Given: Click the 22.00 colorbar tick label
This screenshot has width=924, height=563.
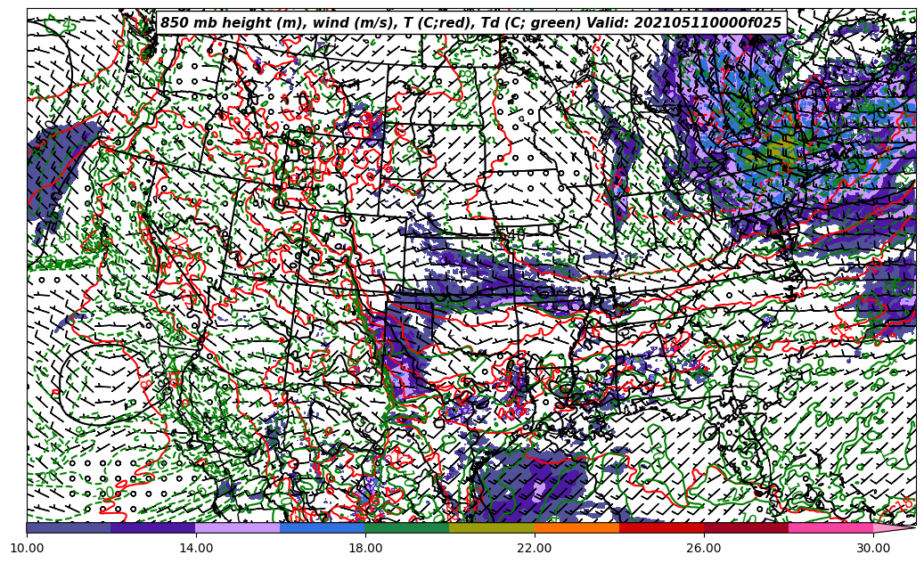Looking at the screenshot, I should click(x=535, y=549).
